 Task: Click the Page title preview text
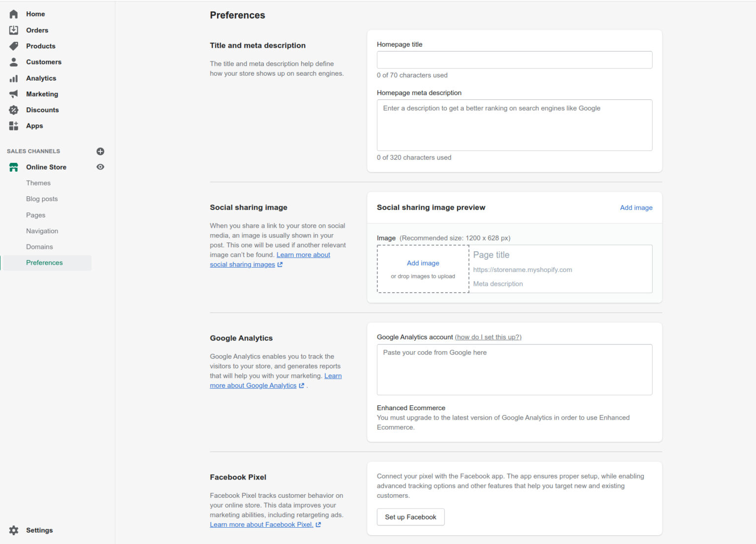click(491, 255)
